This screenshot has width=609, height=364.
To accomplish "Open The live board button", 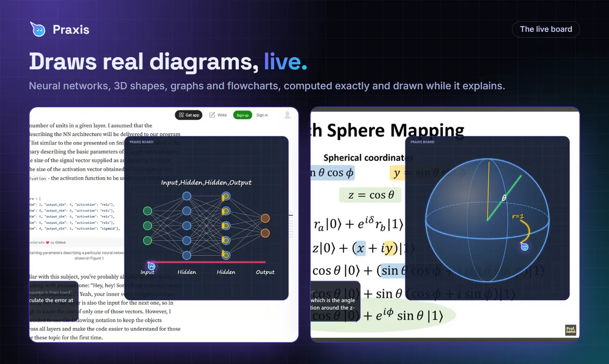I will (546, 29).
